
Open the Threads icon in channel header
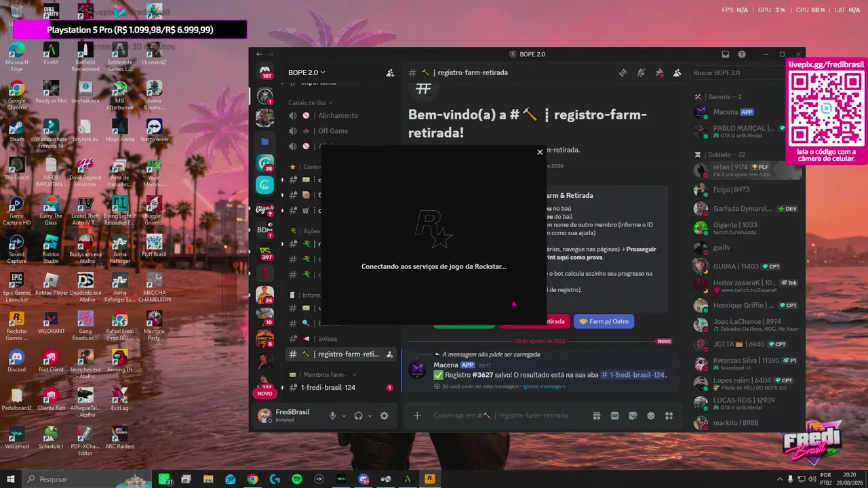pyautogui.click(x=623, y=73)
